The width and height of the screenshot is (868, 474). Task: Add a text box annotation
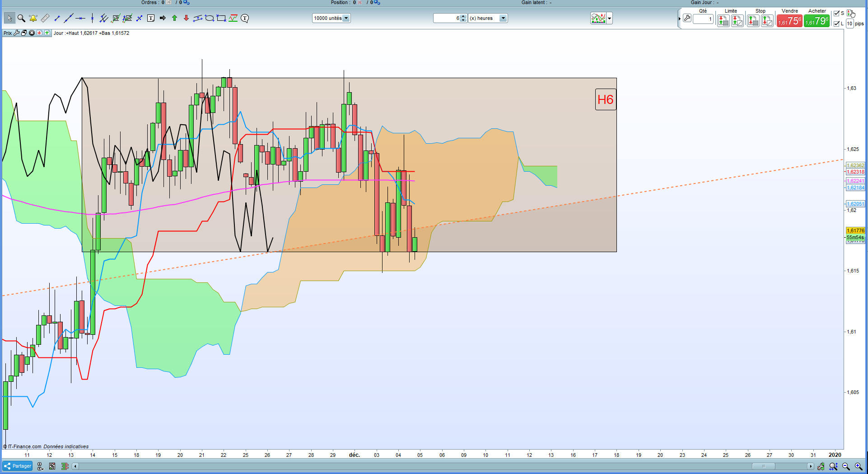151,18
